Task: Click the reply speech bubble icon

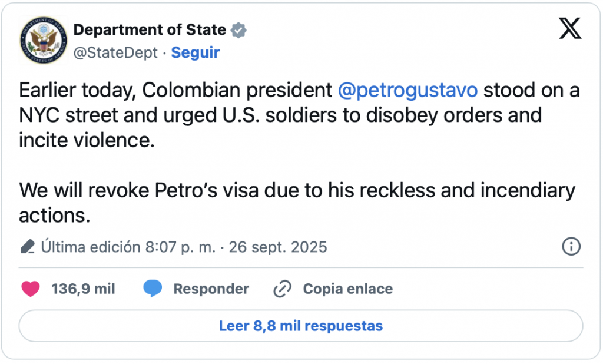Action: (x=153, y=289)
